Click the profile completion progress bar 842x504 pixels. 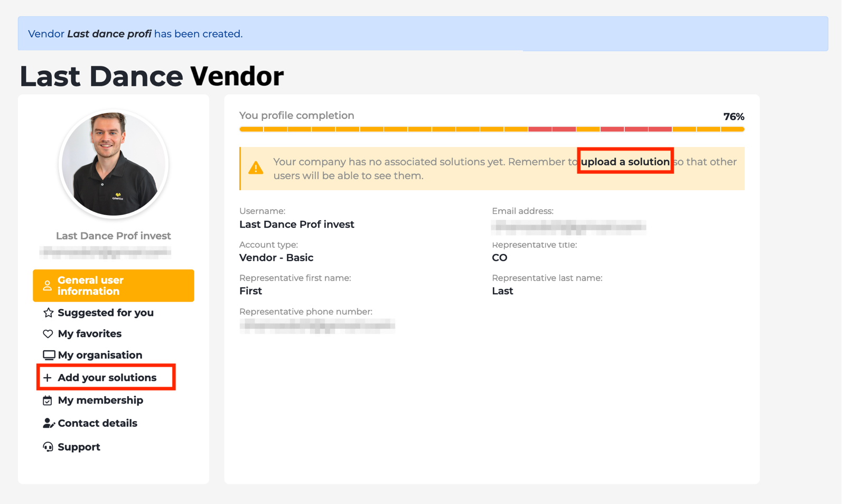click(x=491, y=129)
